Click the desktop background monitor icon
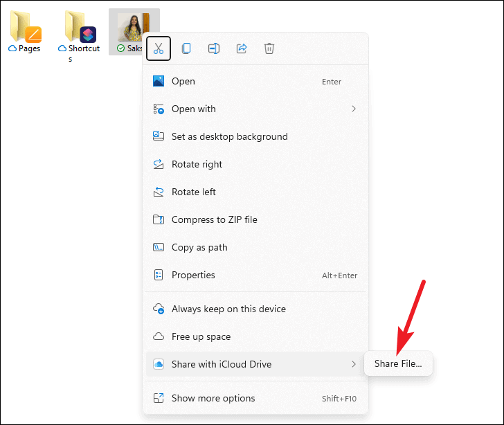504x425 pixels. point(159,136)
